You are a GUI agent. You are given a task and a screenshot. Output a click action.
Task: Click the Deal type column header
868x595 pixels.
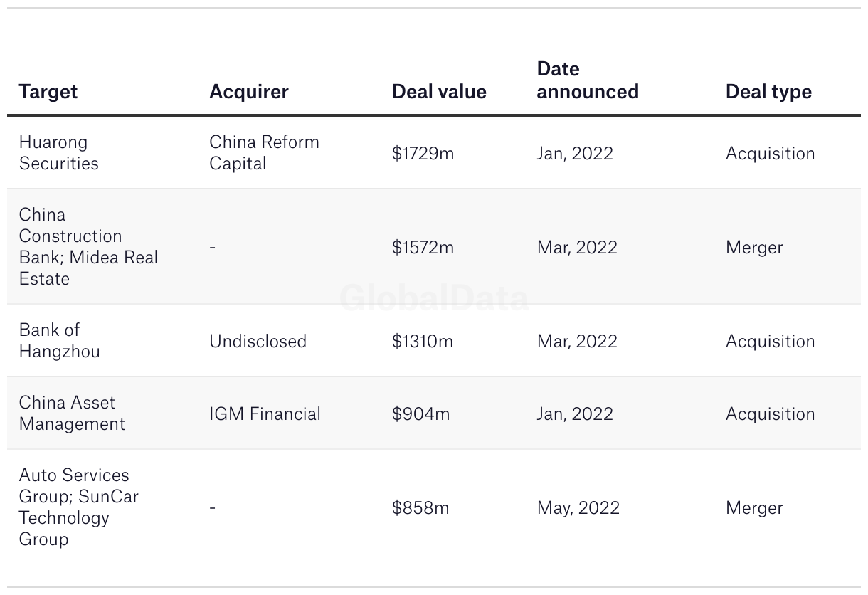[x=768, y=92]
